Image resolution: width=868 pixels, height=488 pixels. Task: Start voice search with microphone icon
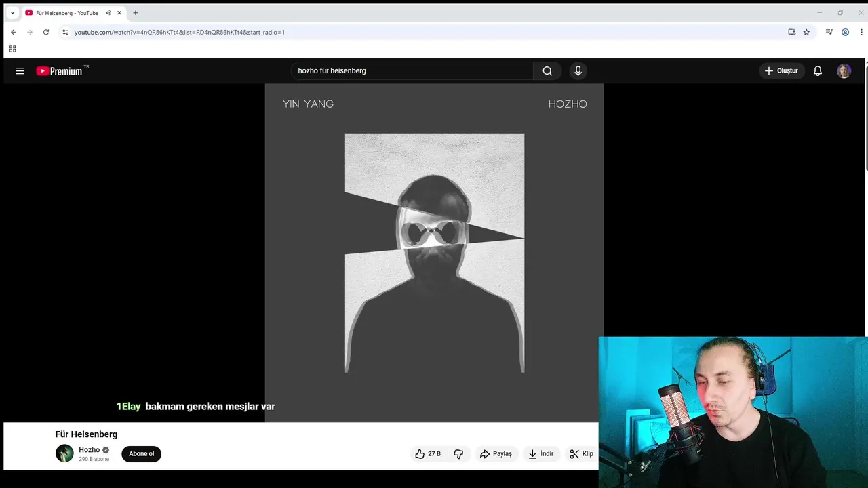(x=578, y=70)
